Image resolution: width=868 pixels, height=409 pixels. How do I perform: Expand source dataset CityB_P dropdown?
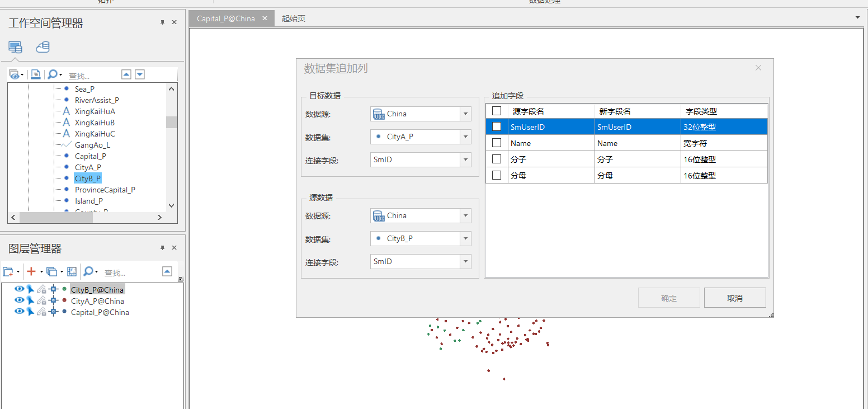(465, 239)
